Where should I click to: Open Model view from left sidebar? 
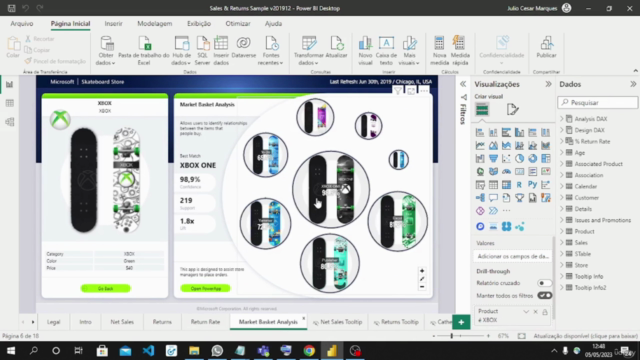point(9,122)
